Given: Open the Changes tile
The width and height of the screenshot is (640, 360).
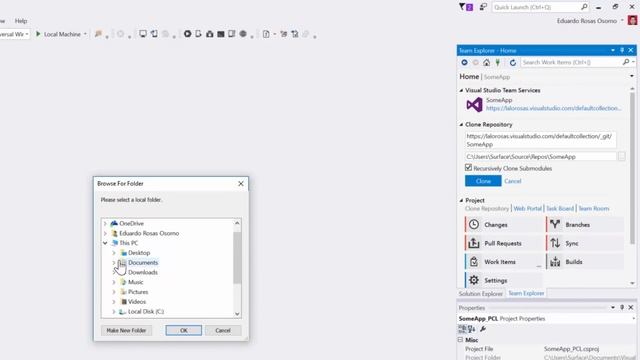Looking at the screenshot, I should pyautogui.click(x=504, y=224).
